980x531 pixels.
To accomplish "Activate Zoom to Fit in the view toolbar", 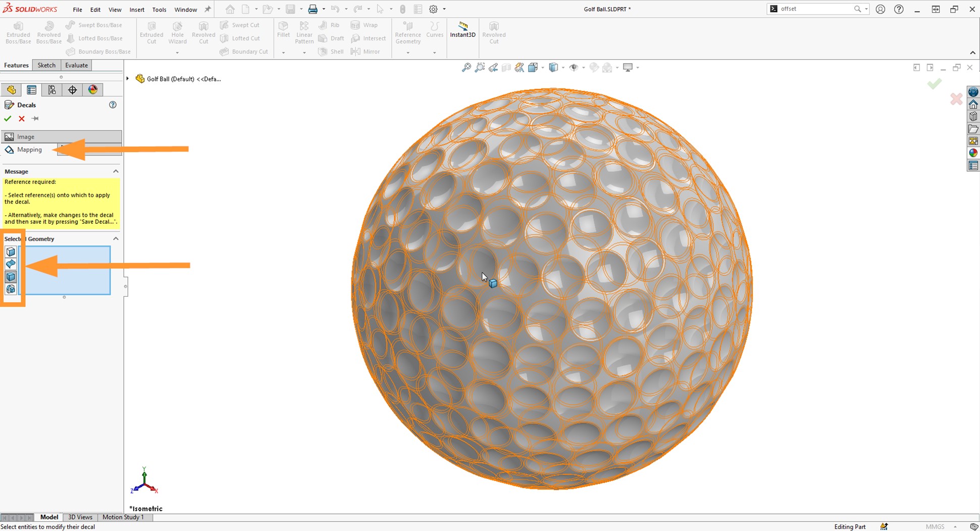I will 466,67.
